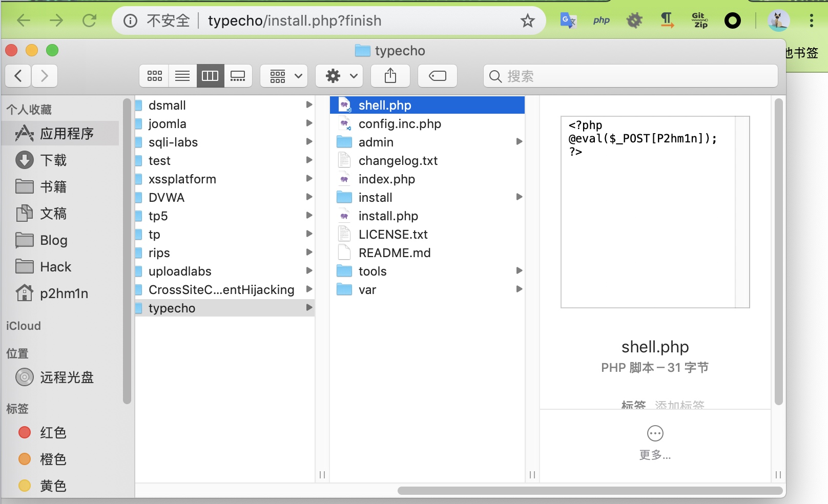Click the Share button in Finder toolbar
Image resolution: width=828 pixels, height=504 pixels.
coord(390,76)
